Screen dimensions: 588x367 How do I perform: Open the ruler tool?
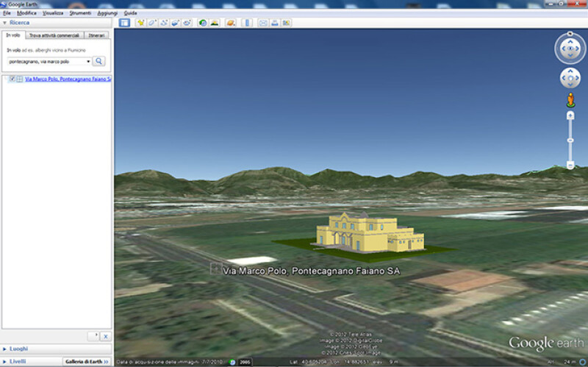pyautogui.click(x=247, y=23)
